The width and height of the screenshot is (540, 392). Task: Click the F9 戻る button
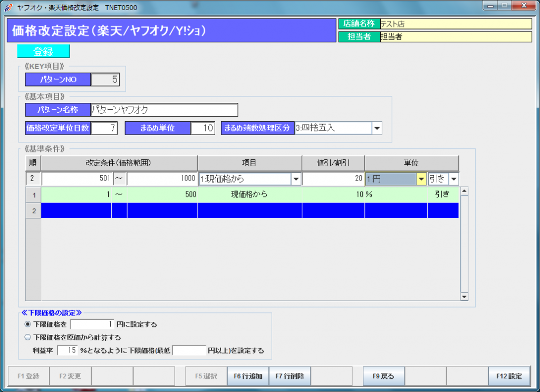pyautogui.click(x=383, y=376)
